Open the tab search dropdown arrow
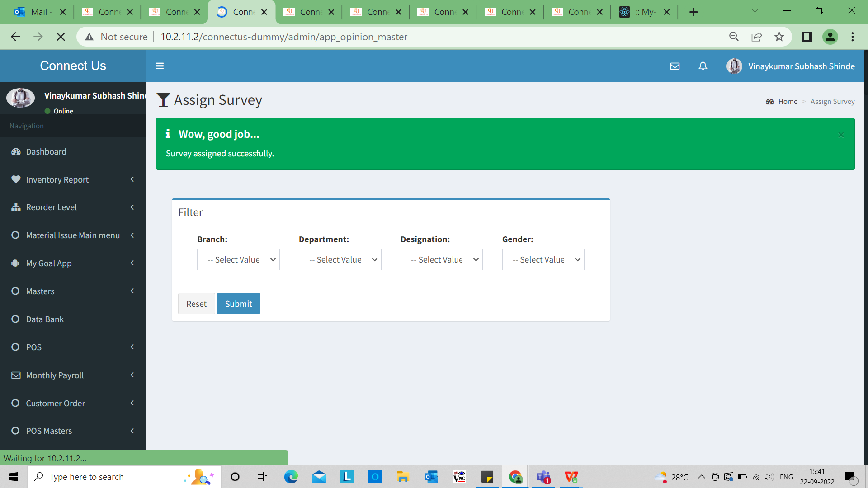The width and height of the screenshot is (868, 488). coord(754,10)
